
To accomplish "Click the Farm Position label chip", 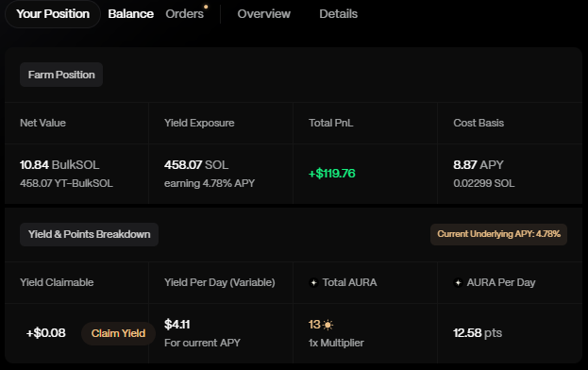I will click(61, 75).
